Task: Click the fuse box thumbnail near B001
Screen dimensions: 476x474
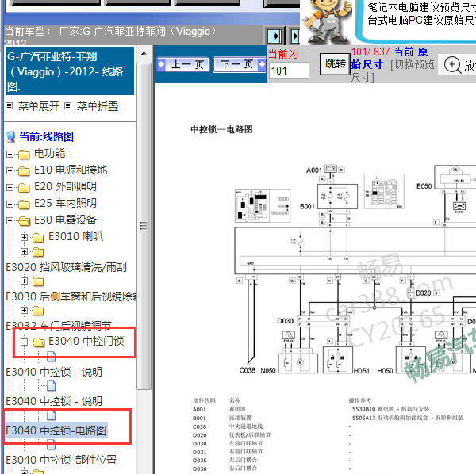Action: tap(384, 191)
